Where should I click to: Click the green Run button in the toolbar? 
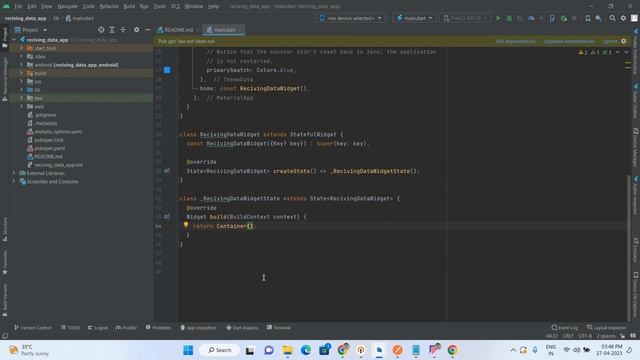coord(498,18)
